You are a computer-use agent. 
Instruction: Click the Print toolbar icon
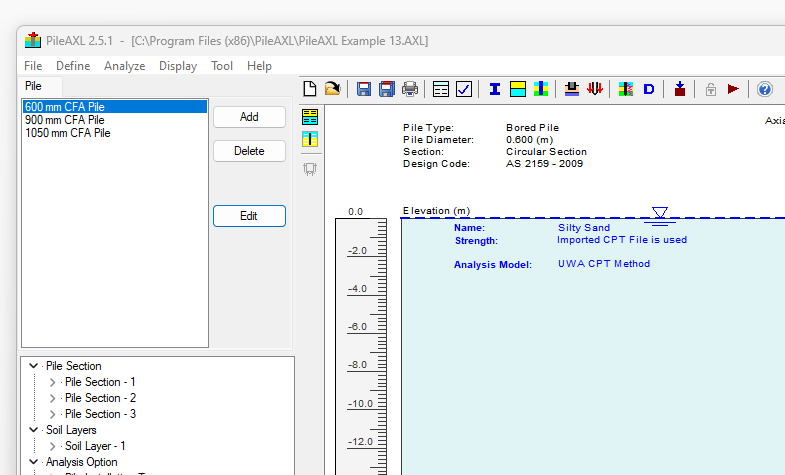pos(410,89)
